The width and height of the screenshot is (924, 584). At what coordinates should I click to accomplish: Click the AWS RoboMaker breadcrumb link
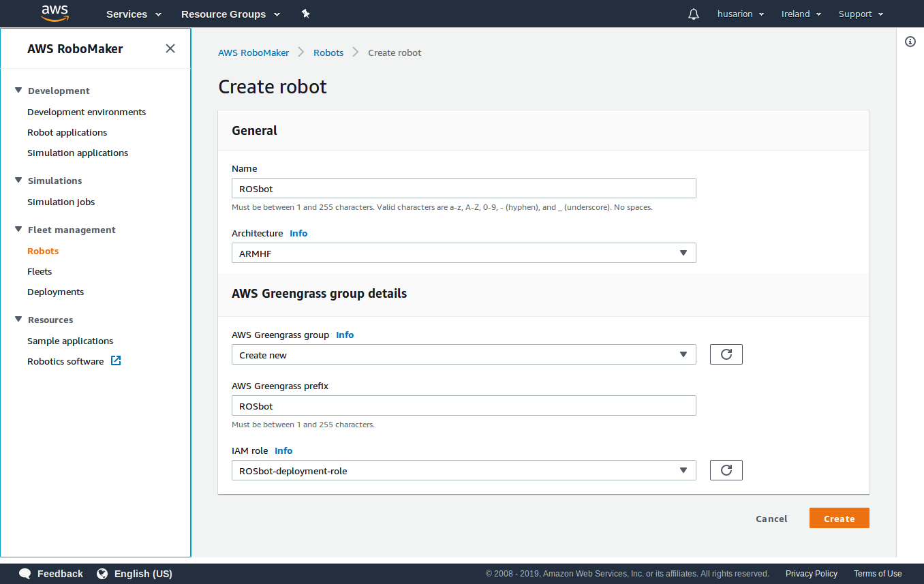pos(253,52)
